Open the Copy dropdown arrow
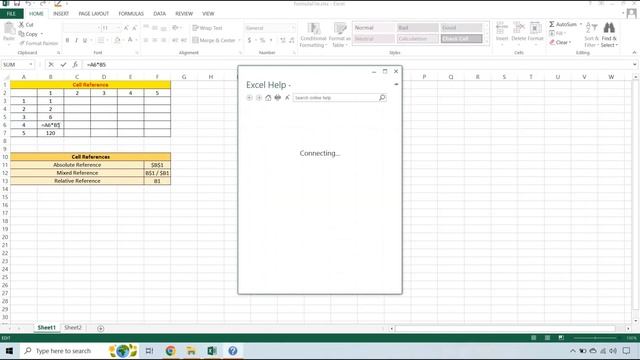This screenshot has width=640, height=360. point(42,34)
